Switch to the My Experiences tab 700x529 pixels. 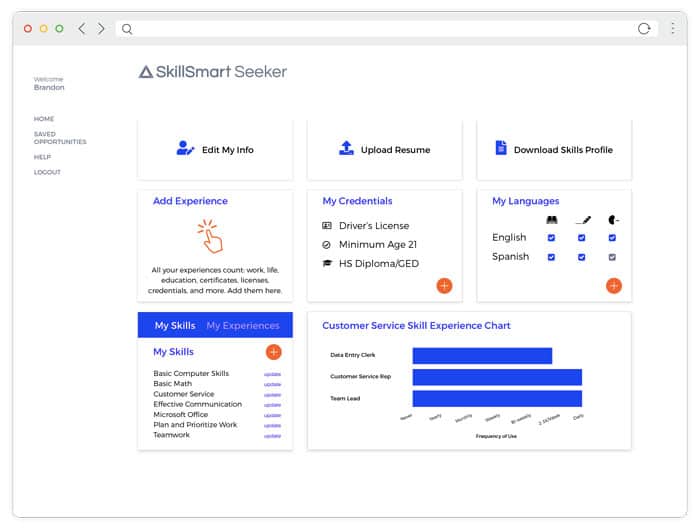243,325
